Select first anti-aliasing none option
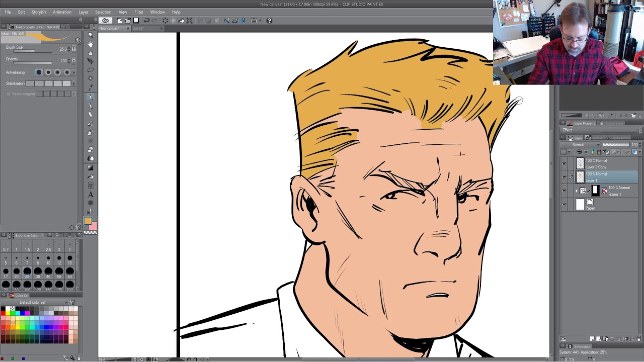The height and width of the screenshot is (362, 644). pyautogui.click(x=39, y=72)
